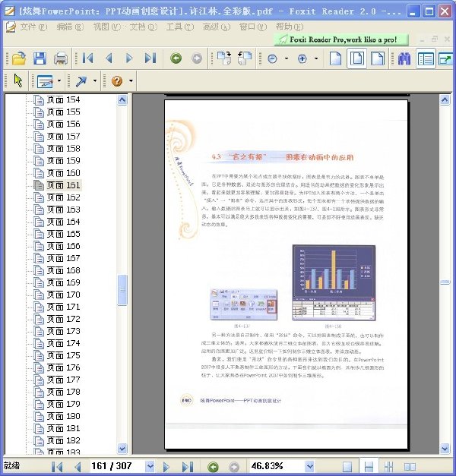The image size is (456, 476).
Task: Open 文件(F) menu
Action: click(x=33, y=27)
